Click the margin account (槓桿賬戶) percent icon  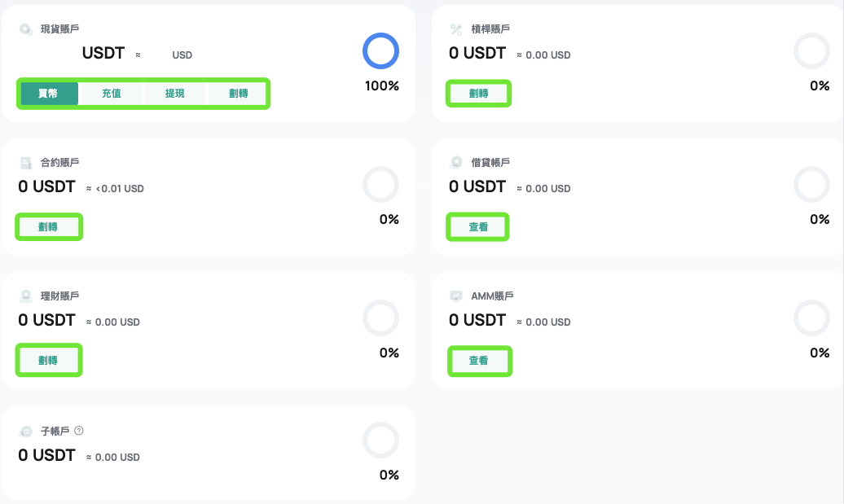456,29
